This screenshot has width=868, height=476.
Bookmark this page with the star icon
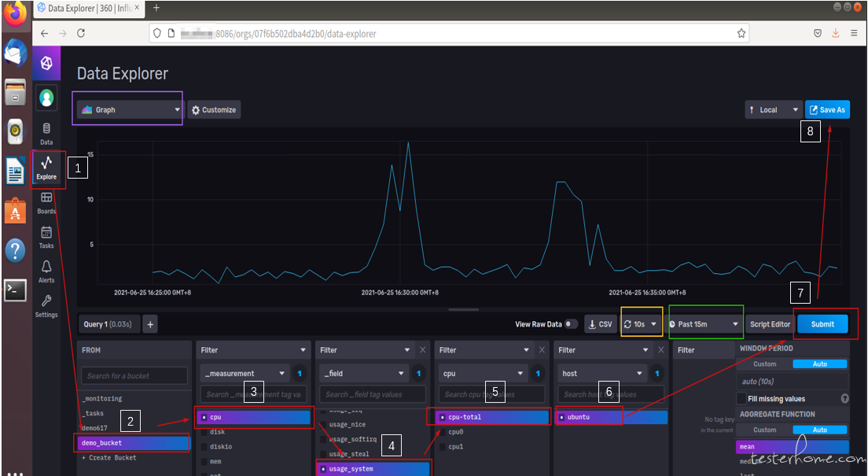tap(741, 33)
